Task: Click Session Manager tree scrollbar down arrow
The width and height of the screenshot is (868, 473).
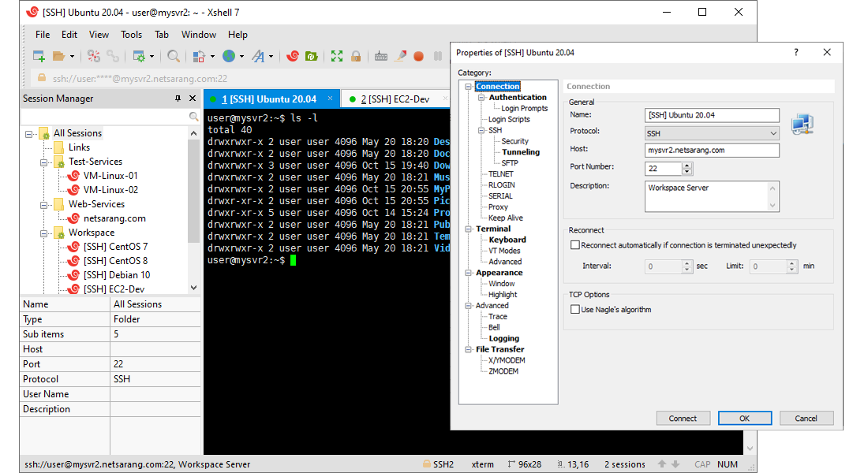Action: [x=193, y=288]
